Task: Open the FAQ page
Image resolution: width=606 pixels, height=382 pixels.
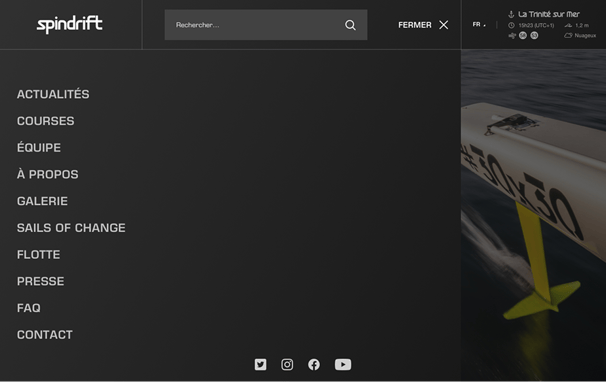Action: point(29,308)
